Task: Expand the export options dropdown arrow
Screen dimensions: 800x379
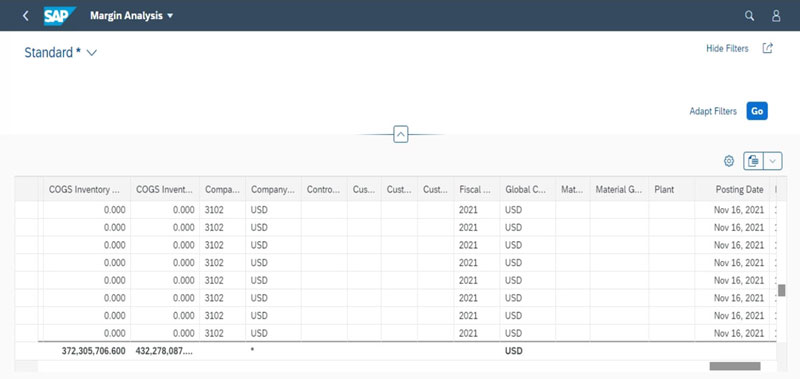Action: (x=773, y=161)
